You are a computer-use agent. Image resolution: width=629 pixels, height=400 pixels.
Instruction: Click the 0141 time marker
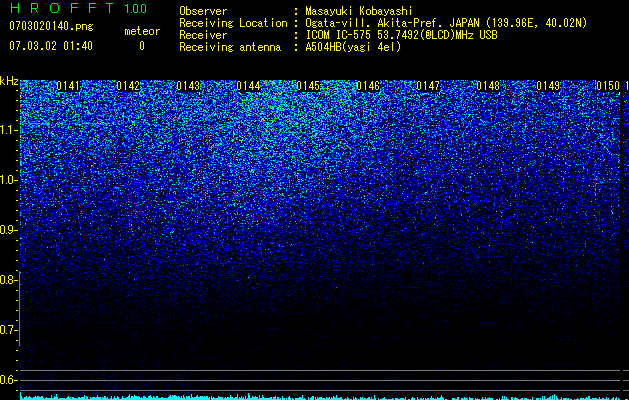(68, 86)
